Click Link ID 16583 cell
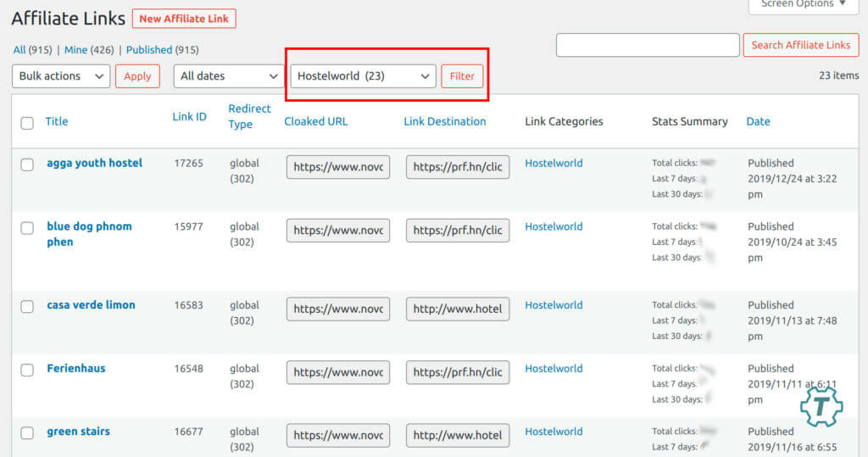Viewport: 868px width, 457px height. tap(189, 304)
